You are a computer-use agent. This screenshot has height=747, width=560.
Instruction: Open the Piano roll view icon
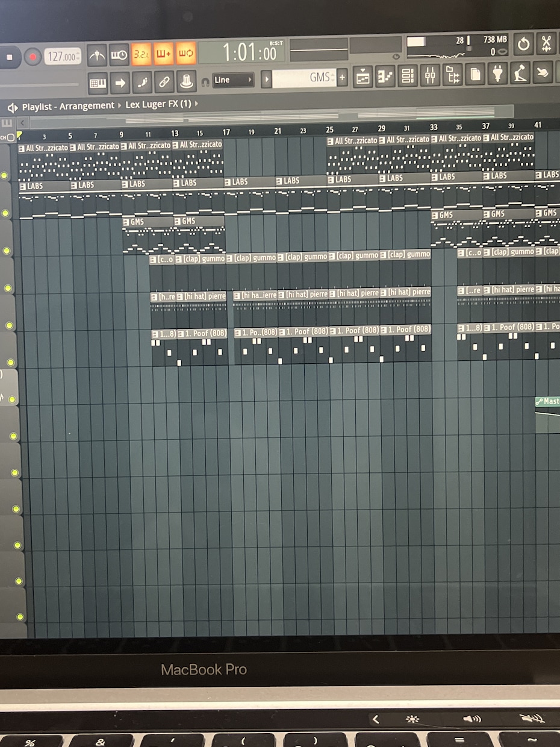coord(385,76)
